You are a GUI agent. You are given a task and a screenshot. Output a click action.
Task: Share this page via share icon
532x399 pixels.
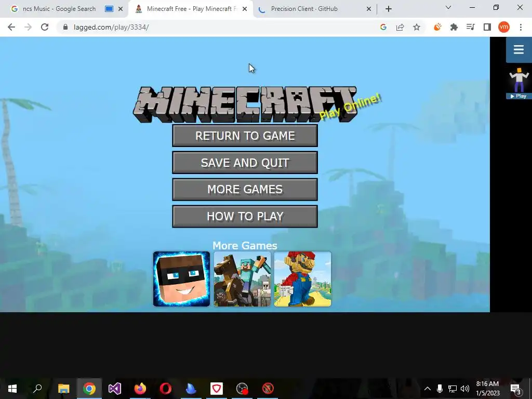(x=400, y=27)
